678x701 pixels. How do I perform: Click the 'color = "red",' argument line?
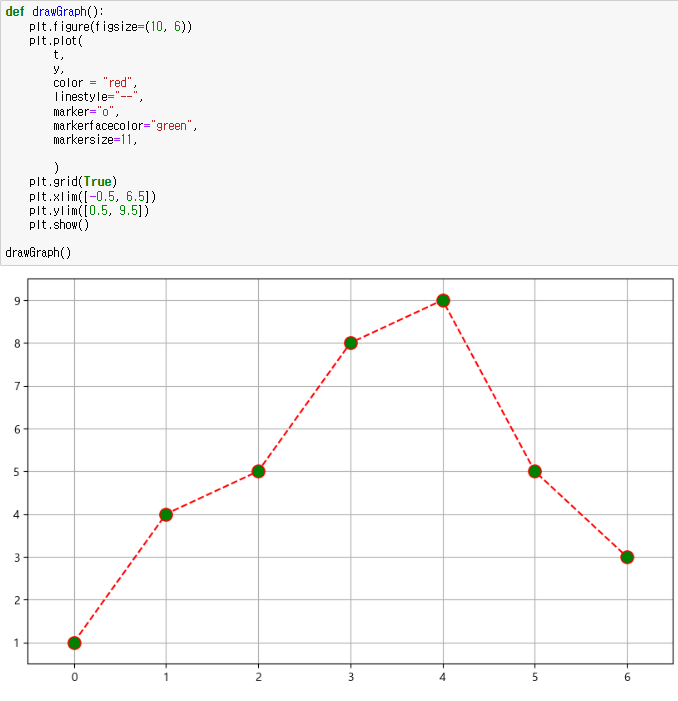coord(95,83)
